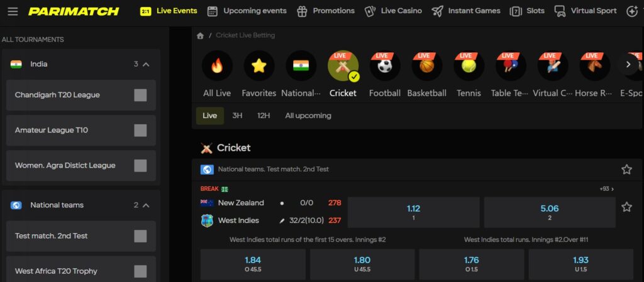Switch to the 3H time tab
This screenshot has height=282, width=644.
click(x=237, y=116)
